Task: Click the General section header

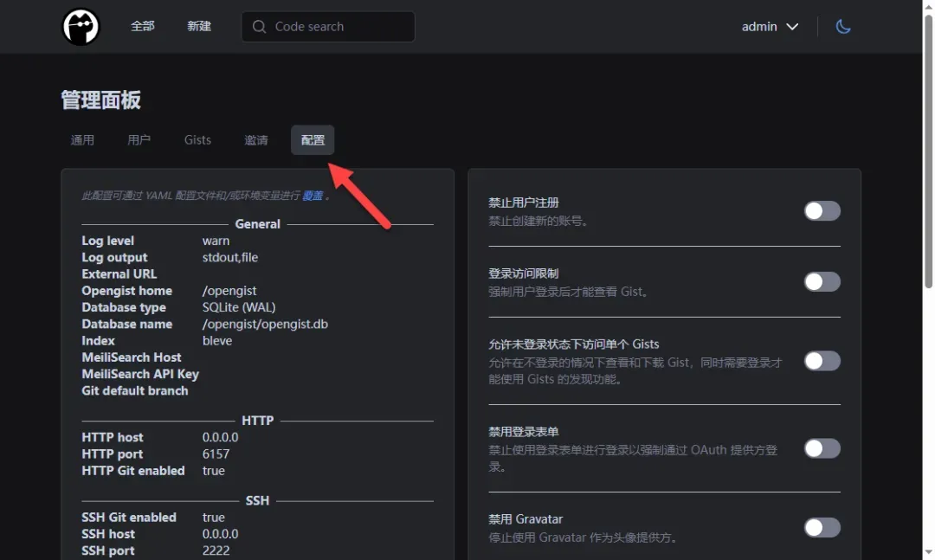Action: click(258, 224)
